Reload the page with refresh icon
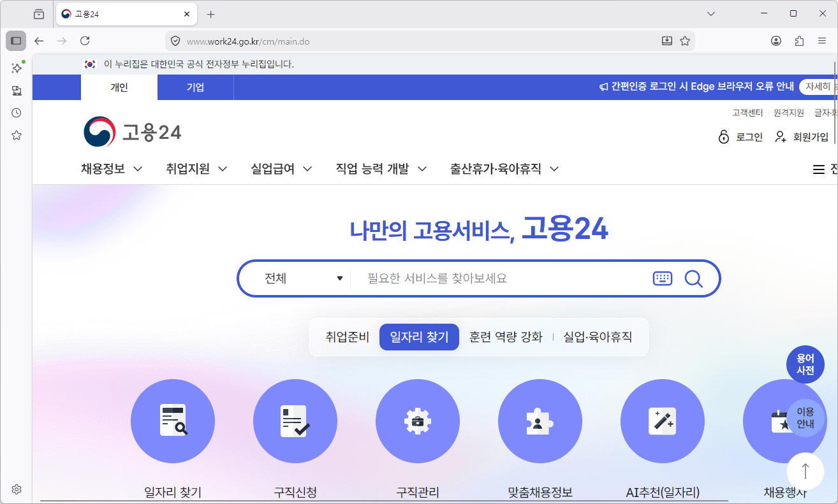This screenshot has width=838, height=504. 85,41
